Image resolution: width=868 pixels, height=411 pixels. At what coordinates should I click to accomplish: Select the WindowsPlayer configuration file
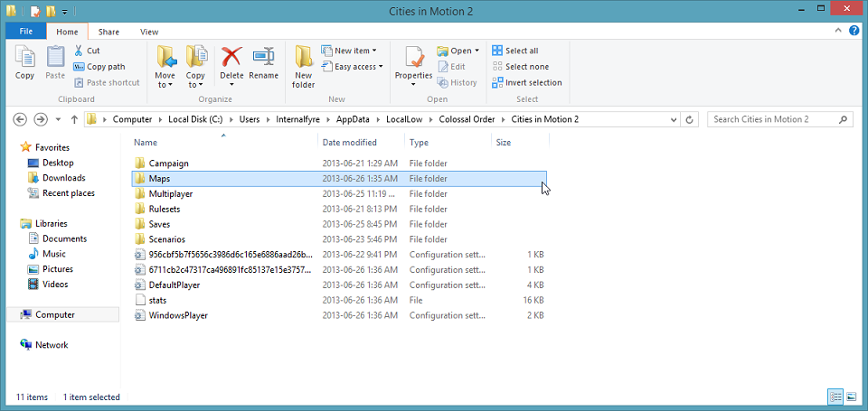pyautogui.click(x=339, y=315)
